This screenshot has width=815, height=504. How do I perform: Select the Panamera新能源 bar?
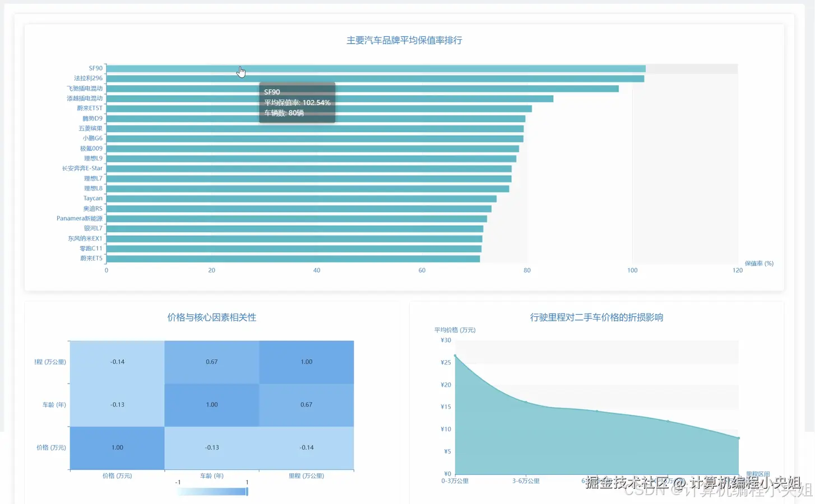coord(297,219)
